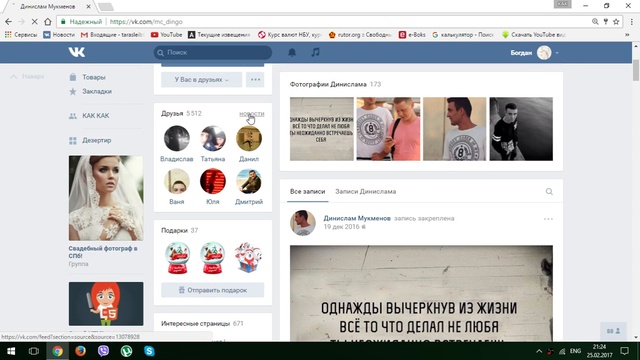
Task: Open the notifications bell icon
Action: (292, 52)
